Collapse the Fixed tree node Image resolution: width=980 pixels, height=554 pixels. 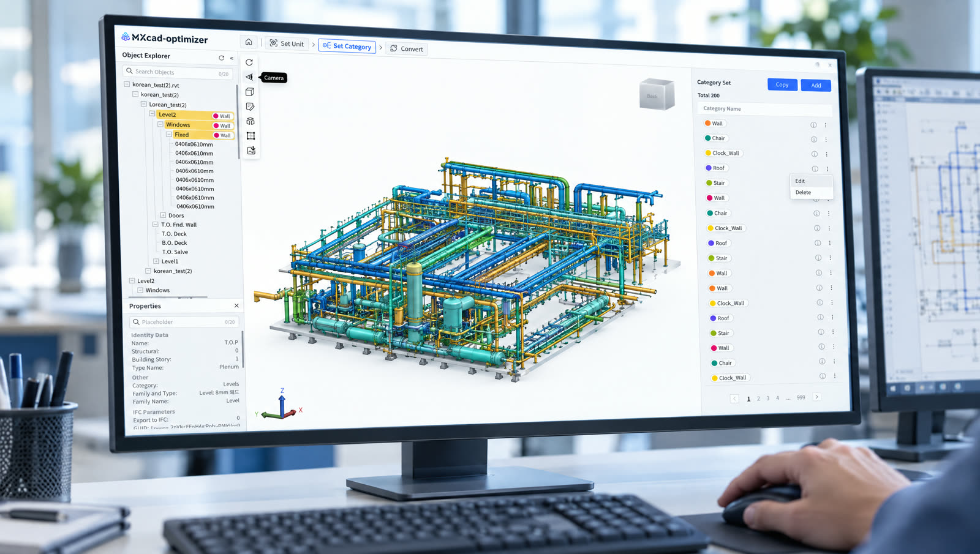tap(169, 134)
